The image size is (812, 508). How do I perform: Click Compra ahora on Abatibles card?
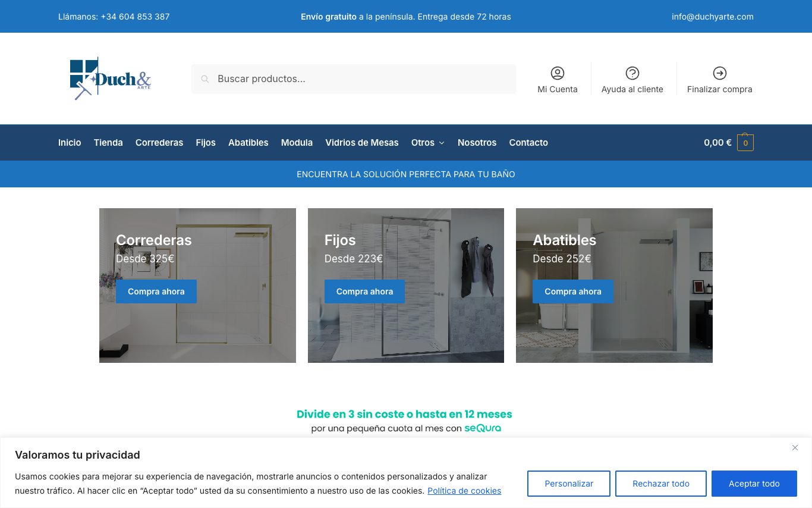click(x=573, y=291)
